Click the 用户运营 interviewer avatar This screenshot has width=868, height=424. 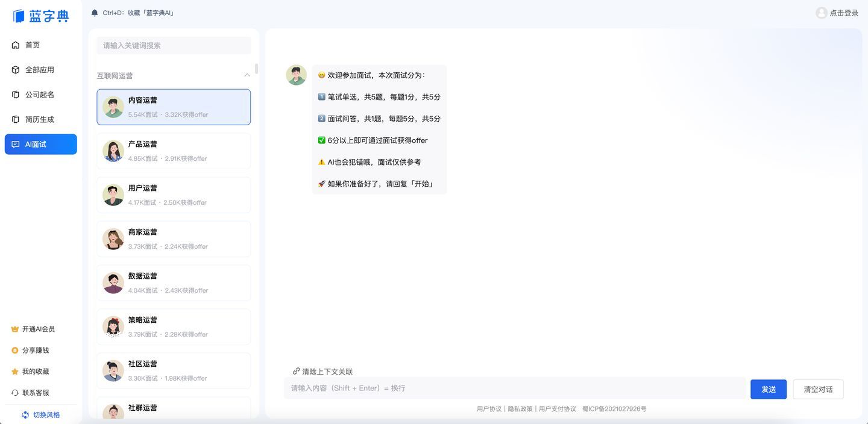[x=113, y=195]
